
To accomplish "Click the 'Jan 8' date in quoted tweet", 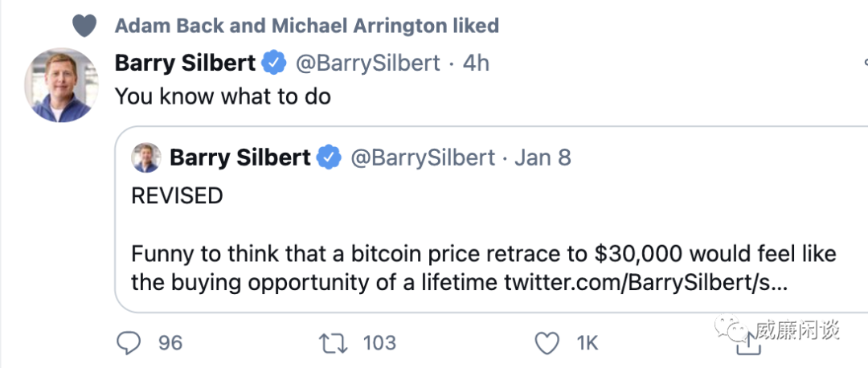I will [x=542, y=157].
